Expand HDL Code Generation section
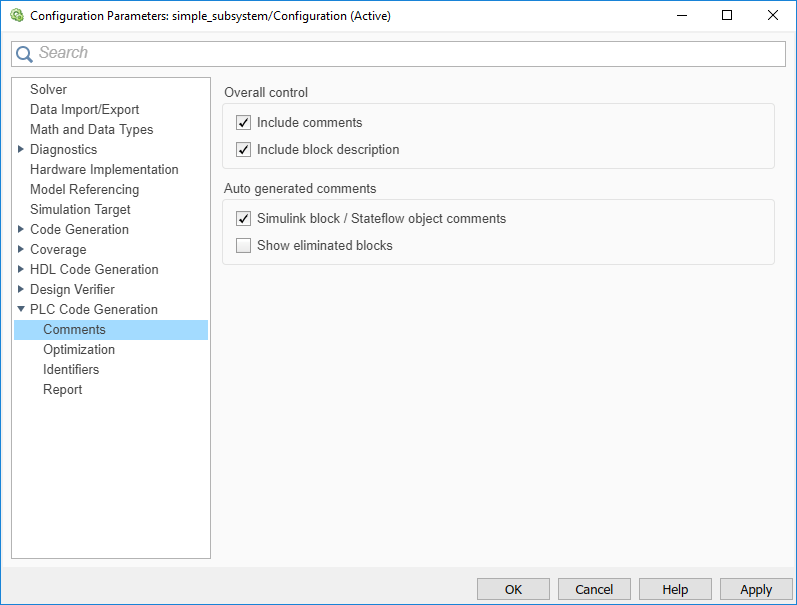The height and width of the screenshot is (605, 797). pos(21,270)
